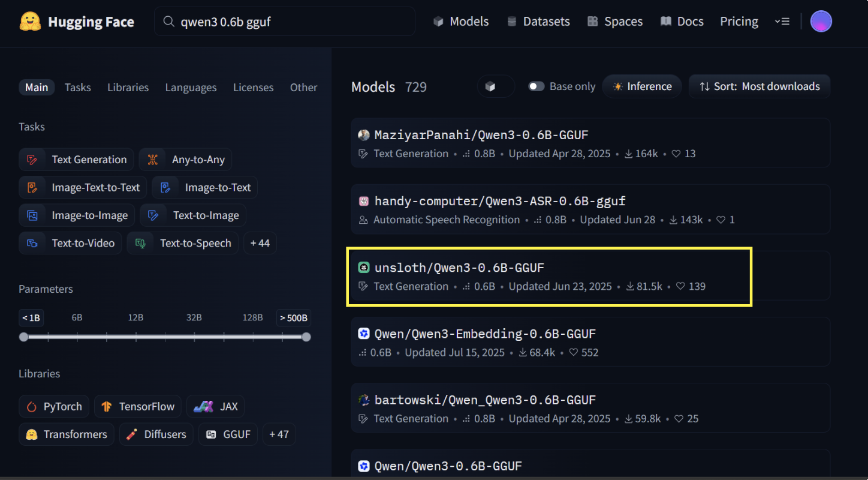Switch to the Libraries filter tab

click(128, 87)
